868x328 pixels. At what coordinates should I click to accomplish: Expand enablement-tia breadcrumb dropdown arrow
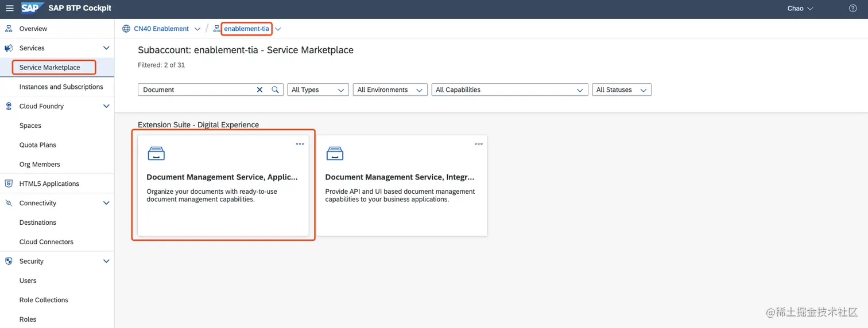point(278,29)
